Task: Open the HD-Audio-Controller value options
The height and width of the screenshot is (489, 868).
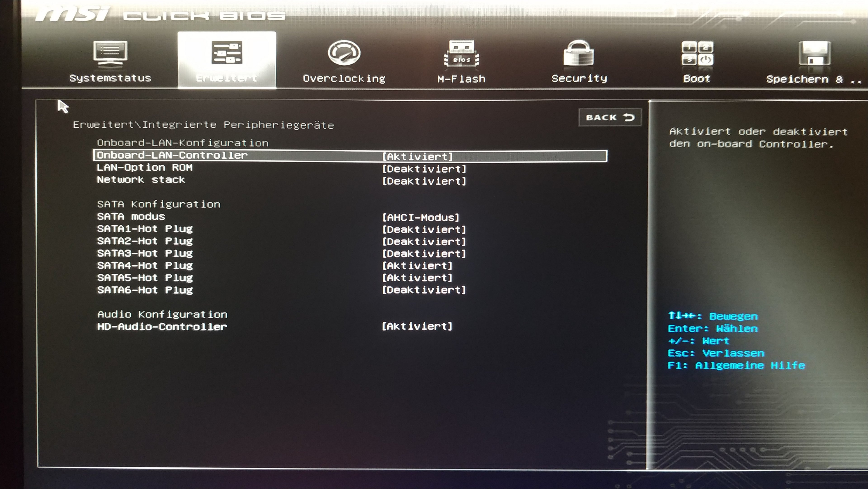Action: (417, 327)
